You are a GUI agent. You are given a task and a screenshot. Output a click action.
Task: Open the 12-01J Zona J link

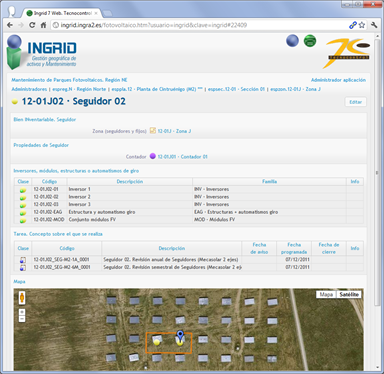click(x=174, y=131)
